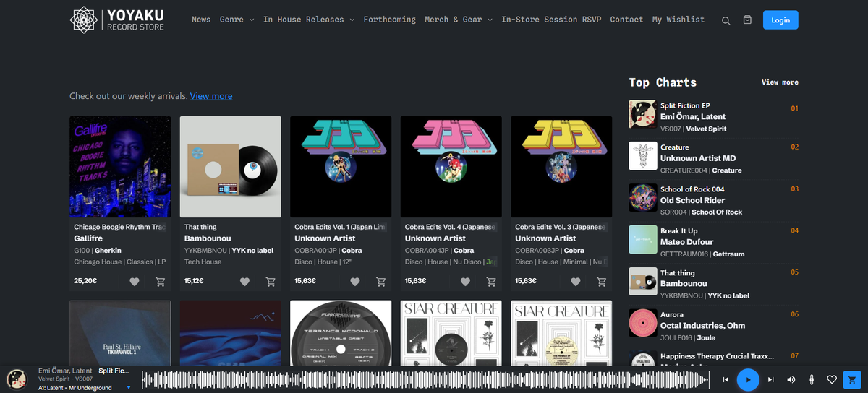Heart Cobra Edits Vol. 4 record
Viewport: 868px width, 393px height.
(465, 282)
